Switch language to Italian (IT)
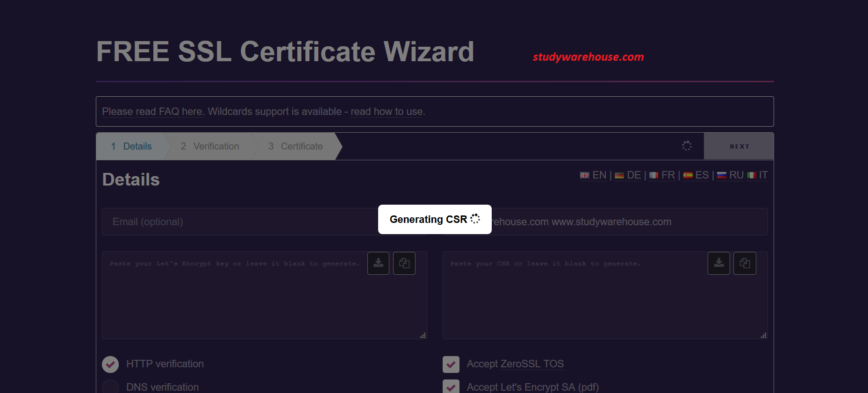 tap(757, 175)
